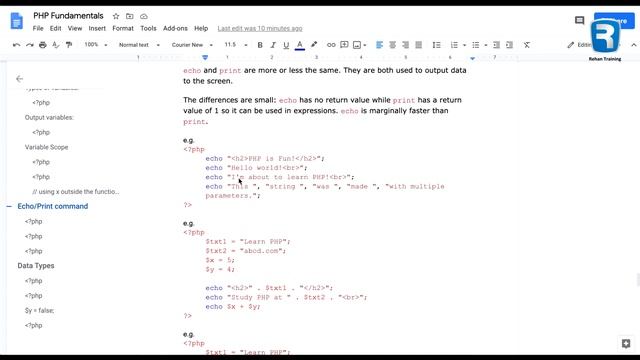Viewport: 640px width, 360px height.
Task: Select the '$y = false;' outline item
Action: (x=39, y=311)
